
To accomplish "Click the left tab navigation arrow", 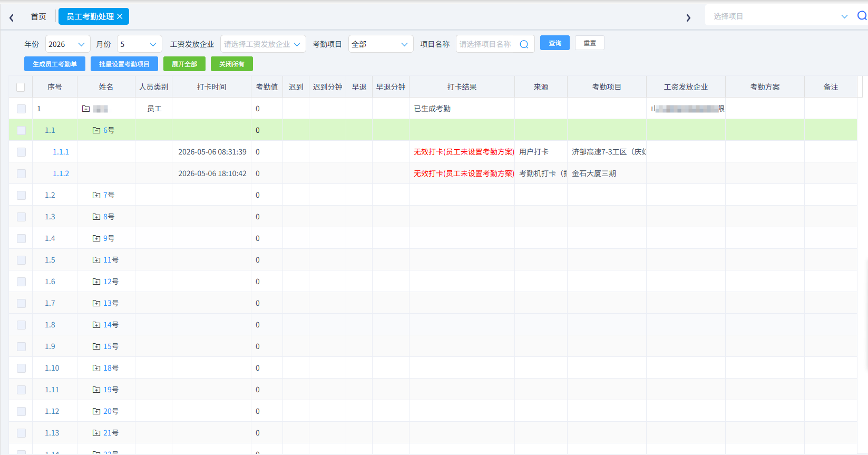I will pos(12,17).
